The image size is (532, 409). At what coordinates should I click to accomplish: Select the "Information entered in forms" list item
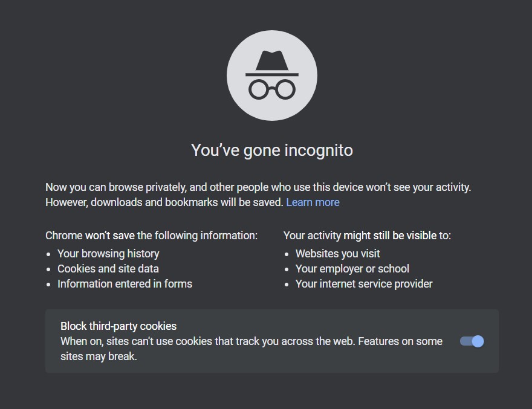(125, 284)
